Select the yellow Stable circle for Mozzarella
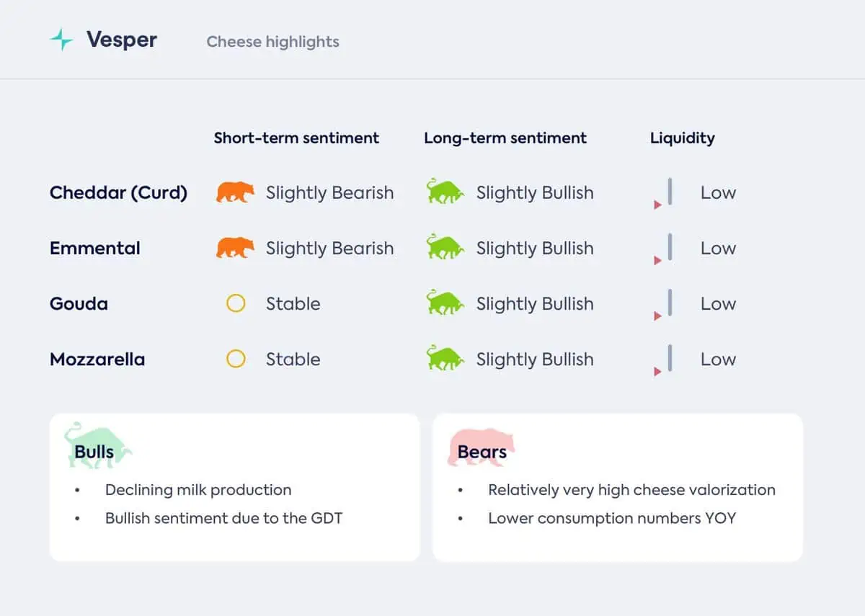 (236, 359)
